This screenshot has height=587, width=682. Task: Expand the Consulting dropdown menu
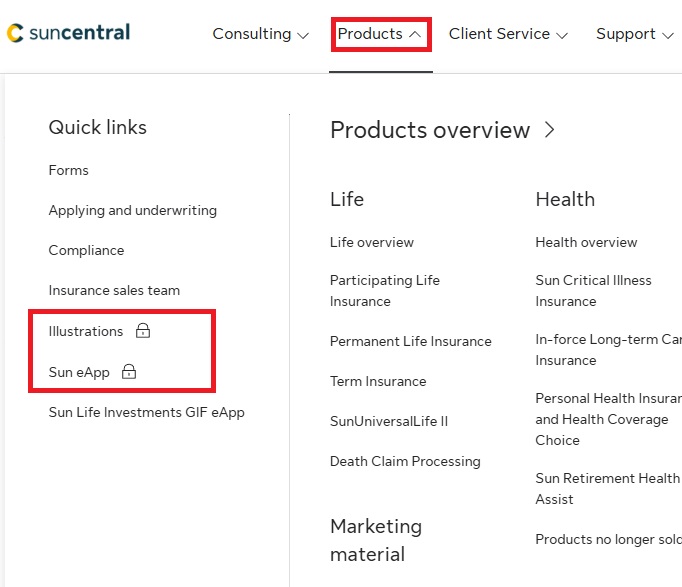click(x=260, y=34)
